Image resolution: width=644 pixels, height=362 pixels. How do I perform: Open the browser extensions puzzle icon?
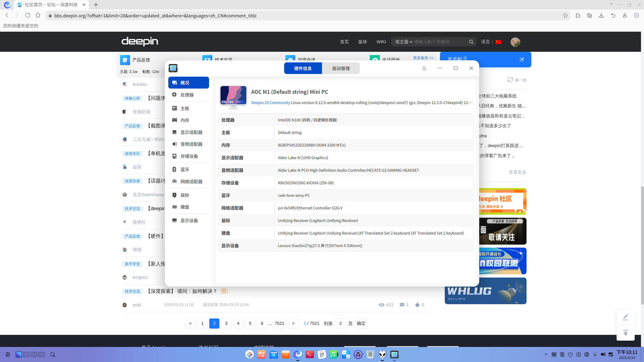578,16
